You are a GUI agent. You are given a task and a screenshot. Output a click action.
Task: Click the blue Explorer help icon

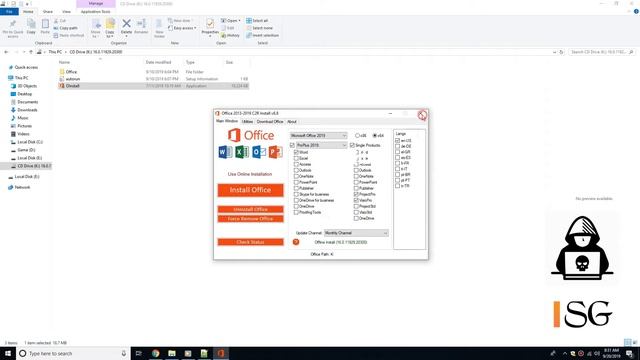coord(636,11)
